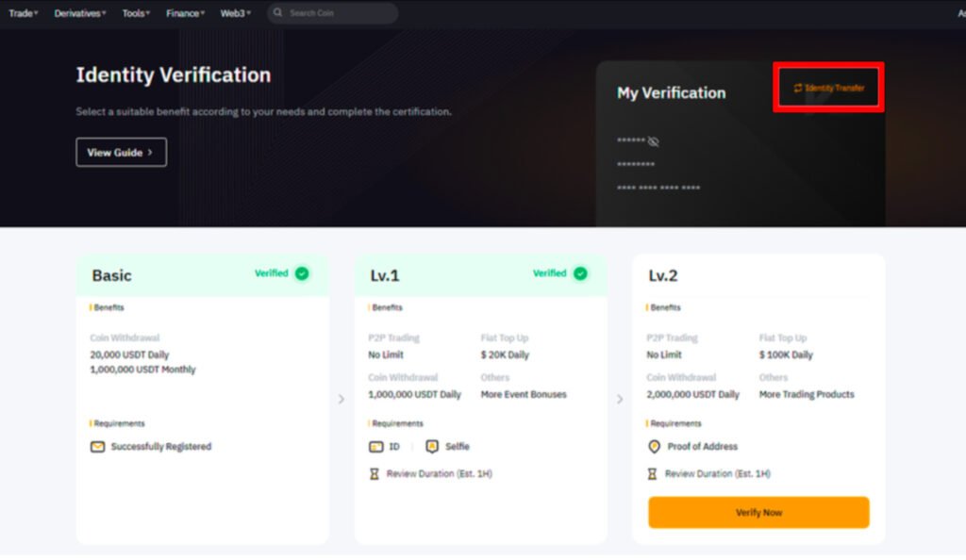The image size is (966, 560).
Task: Click the Lv.1 verified green checkmark
Action: tap(580, 273)
